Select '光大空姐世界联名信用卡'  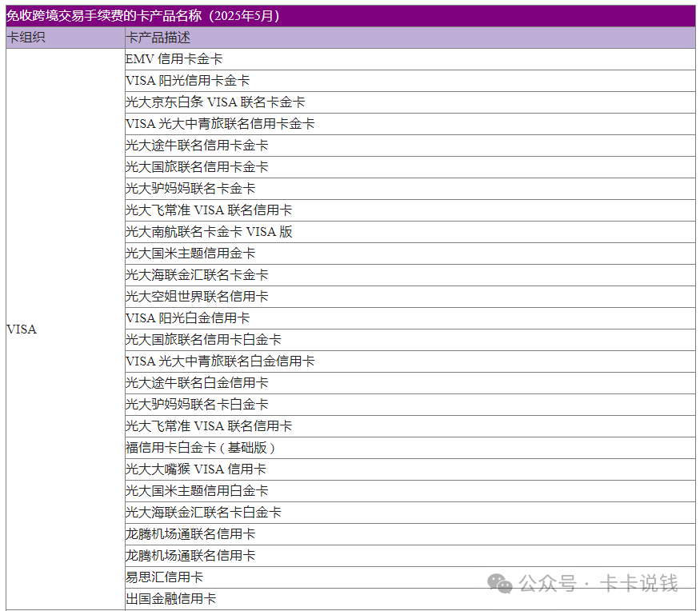[410, 297]
